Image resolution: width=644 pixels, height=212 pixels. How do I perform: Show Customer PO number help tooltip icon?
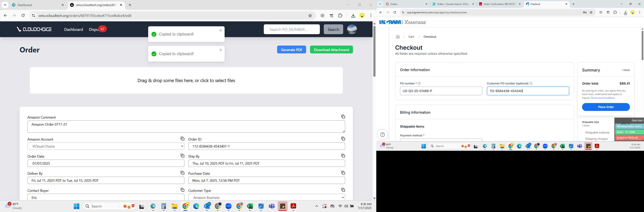[x=531, y=84]
